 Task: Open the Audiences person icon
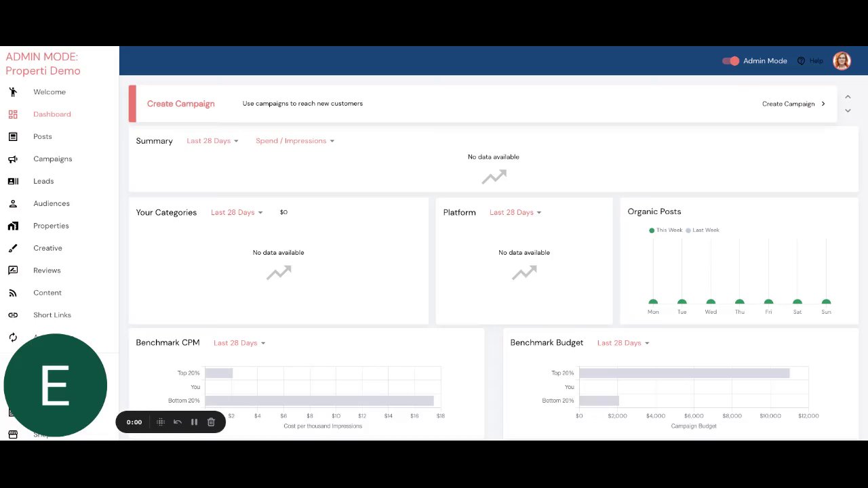click(13, 204)
